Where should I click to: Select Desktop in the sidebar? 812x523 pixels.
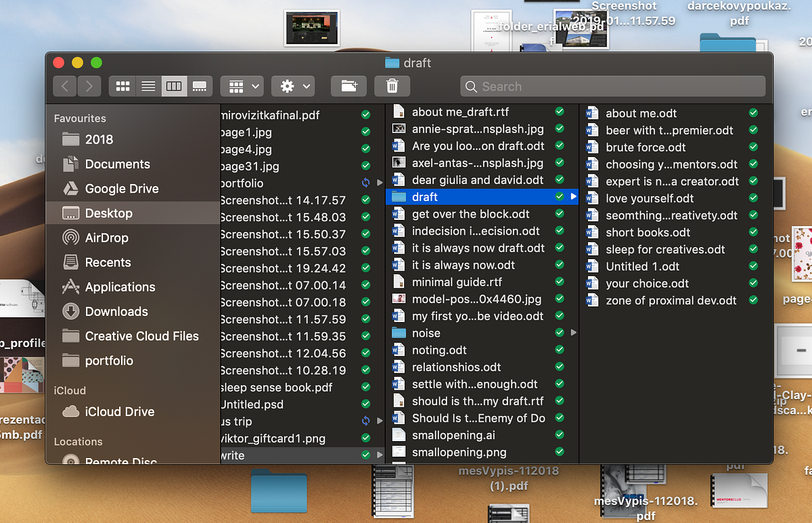click(133, 213)
